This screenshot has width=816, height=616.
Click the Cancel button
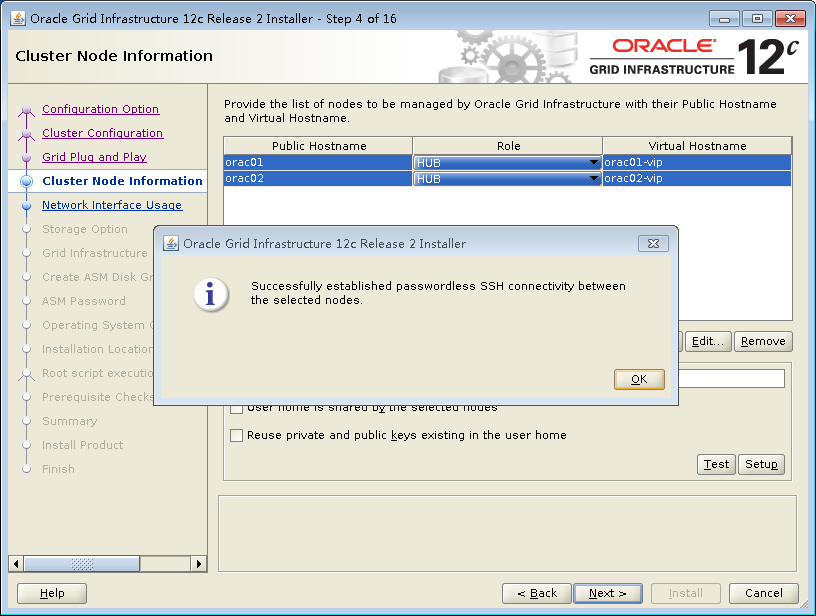coord(763,593)
